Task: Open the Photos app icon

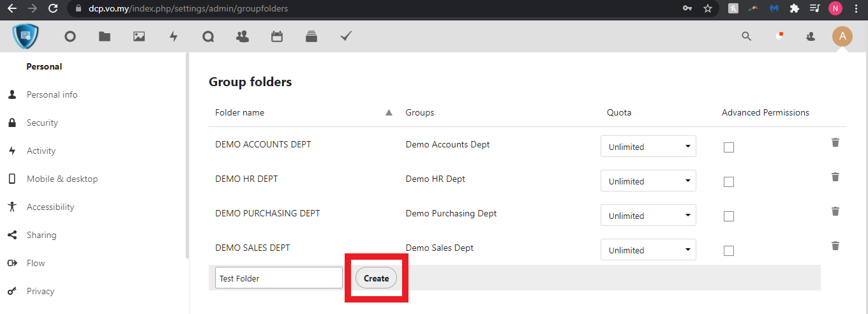Action: (139, 36)
